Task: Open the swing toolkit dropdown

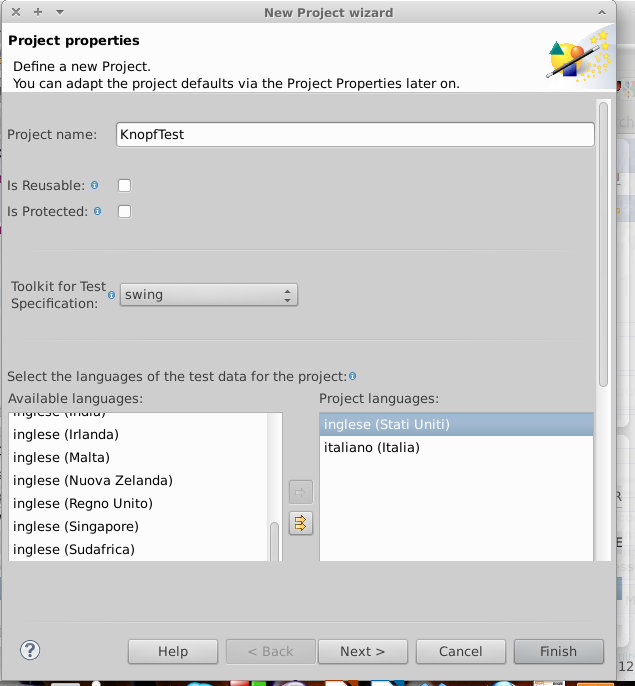Action: point(208,295)
